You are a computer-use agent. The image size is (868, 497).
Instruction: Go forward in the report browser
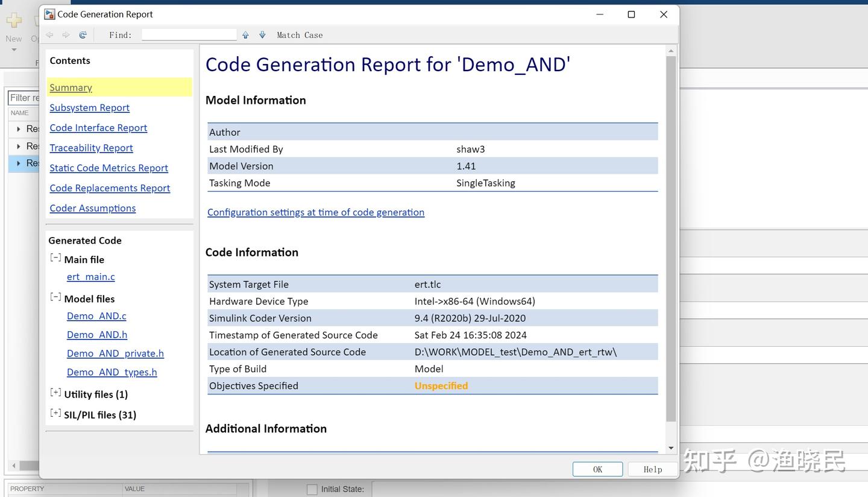[x=66, y=35]
